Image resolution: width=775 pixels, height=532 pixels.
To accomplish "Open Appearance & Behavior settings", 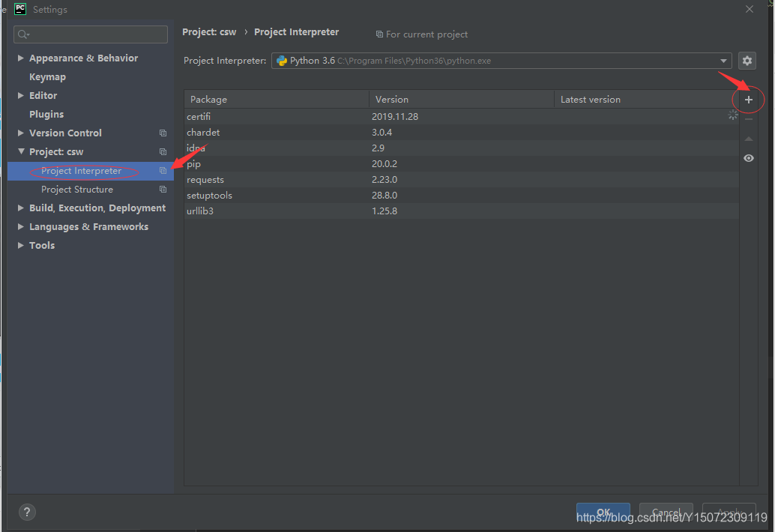I will point(83,58).
